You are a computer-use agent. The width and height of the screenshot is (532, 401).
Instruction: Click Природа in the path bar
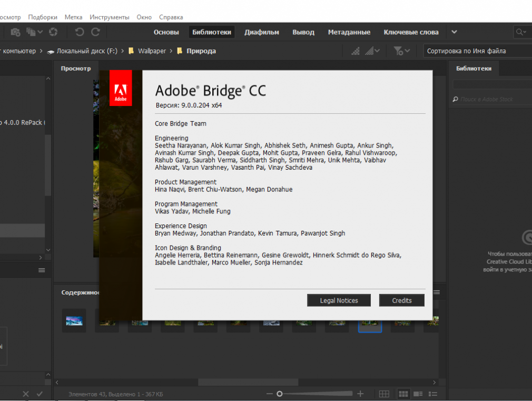[201, 51]
